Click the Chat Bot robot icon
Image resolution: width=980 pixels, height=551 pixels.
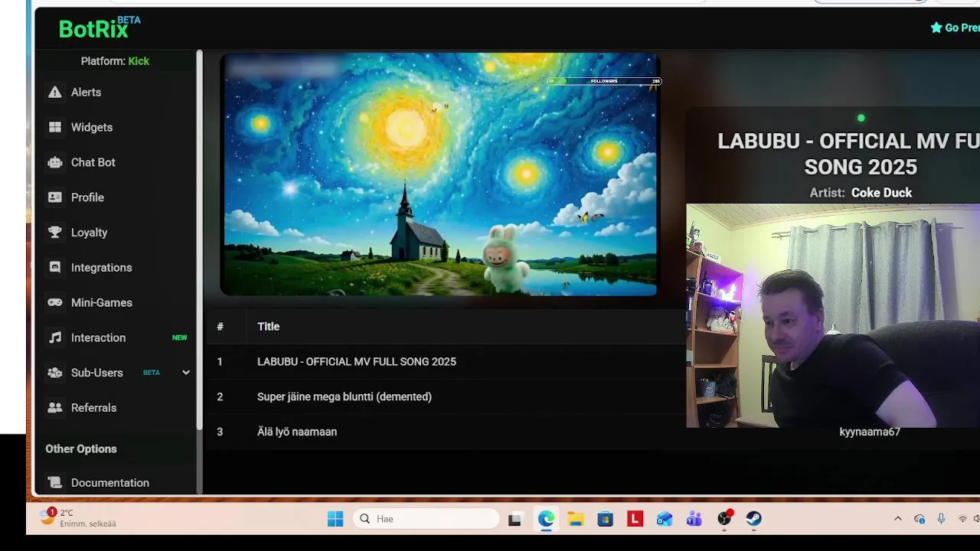[55, 162]
